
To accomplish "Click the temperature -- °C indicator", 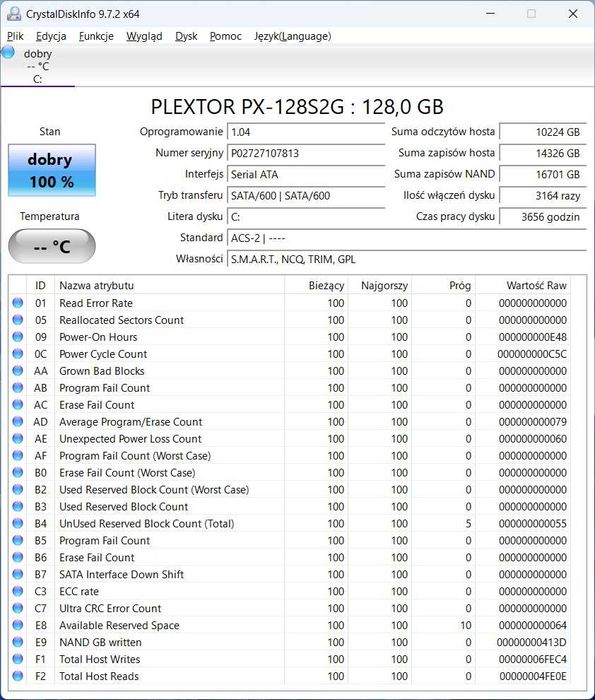I will pyautogui.click(x=52, y=246).
